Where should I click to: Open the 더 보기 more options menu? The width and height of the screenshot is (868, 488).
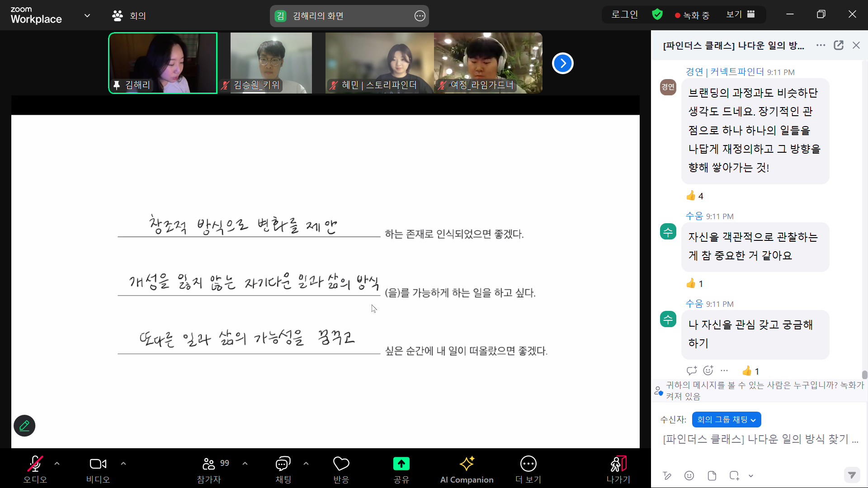pos(528,469)
